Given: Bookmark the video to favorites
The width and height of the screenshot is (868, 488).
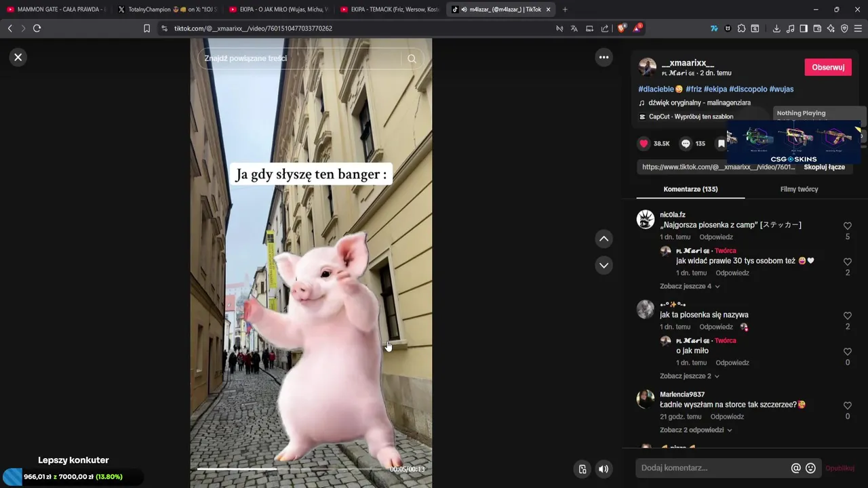Looking at the screenshot, I should pyautogui.click(x=722, y=144).
